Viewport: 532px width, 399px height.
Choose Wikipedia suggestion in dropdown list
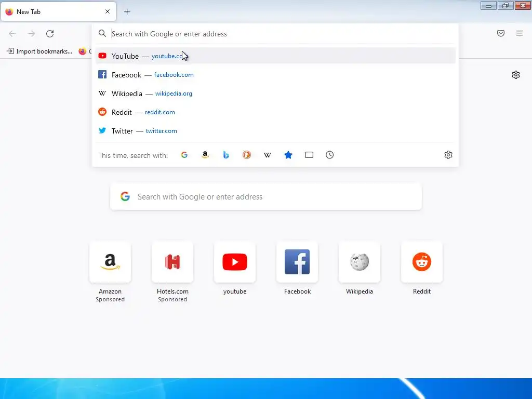click(275, 94)
